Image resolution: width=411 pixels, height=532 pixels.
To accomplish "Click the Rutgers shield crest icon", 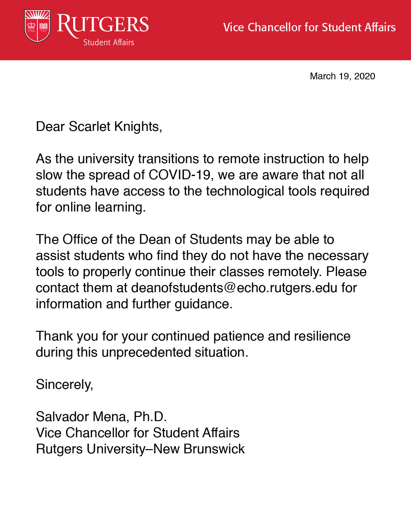I will click(x=38, y=26).
